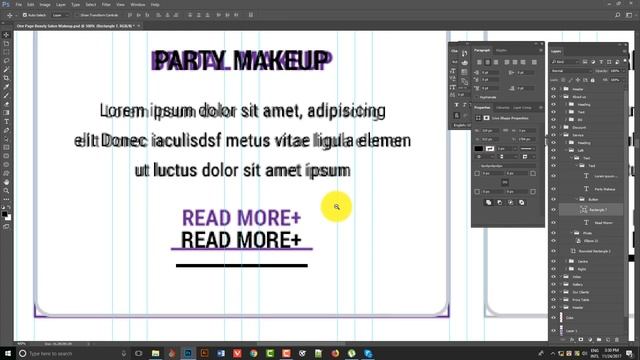Click the type layer filter icon
Screen dimensions: 640x360
pyautogui.click(x=601, y=62)
